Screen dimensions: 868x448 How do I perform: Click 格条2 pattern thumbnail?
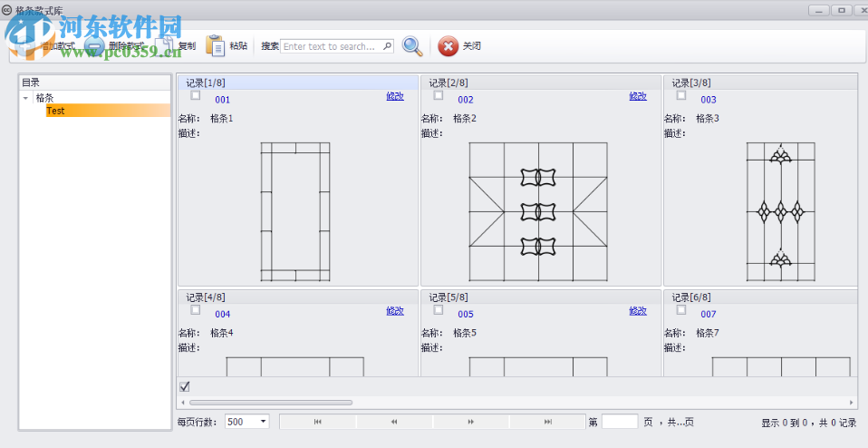pyautogui.click(x=538, y=211)
